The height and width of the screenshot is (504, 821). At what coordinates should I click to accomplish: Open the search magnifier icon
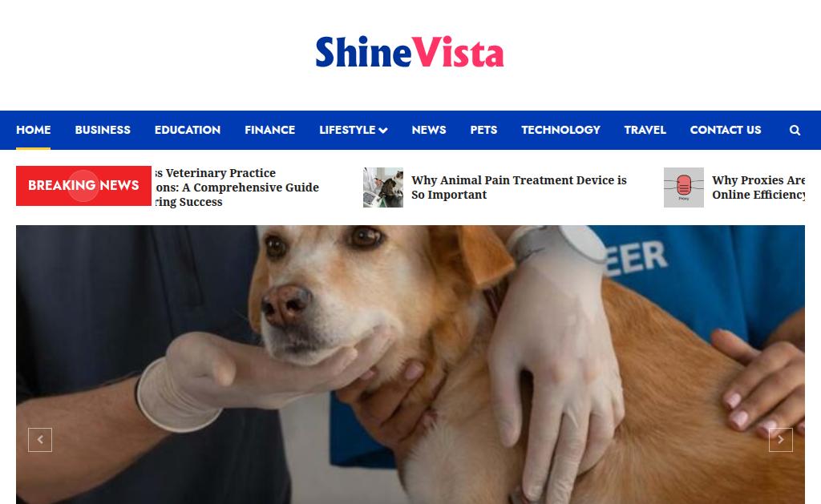pos(795,131)
